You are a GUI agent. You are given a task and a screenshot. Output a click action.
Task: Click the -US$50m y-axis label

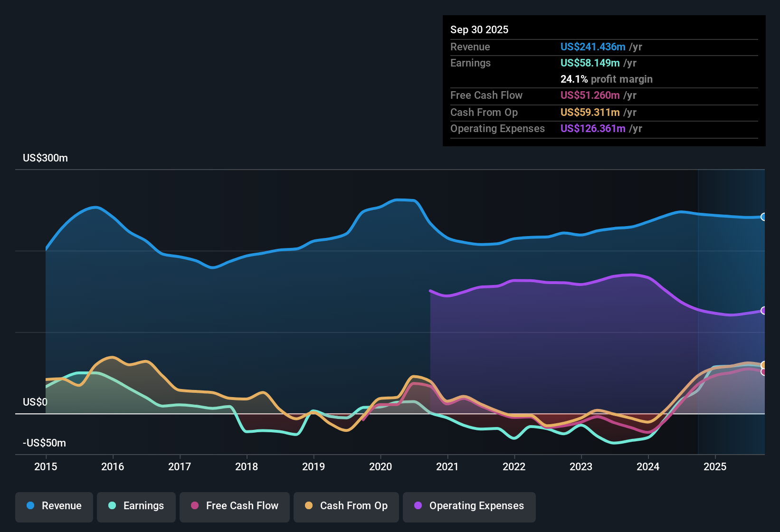pyautogui.click(x=45, y=443)
